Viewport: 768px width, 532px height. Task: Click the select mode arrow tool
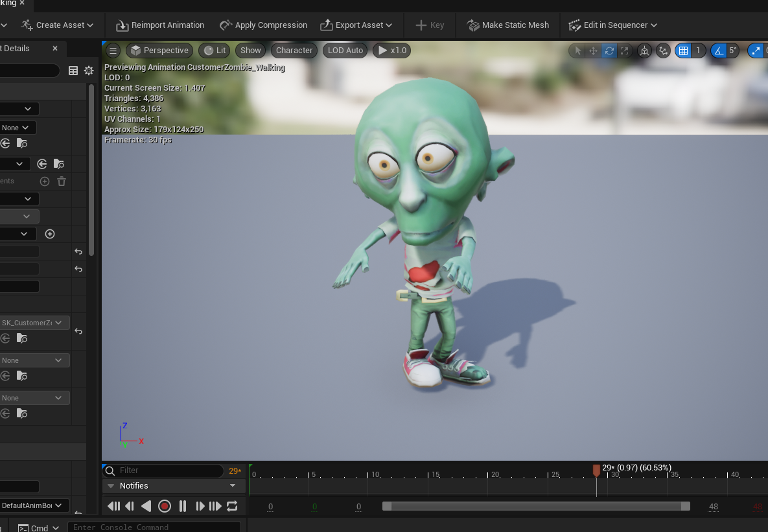577,51
